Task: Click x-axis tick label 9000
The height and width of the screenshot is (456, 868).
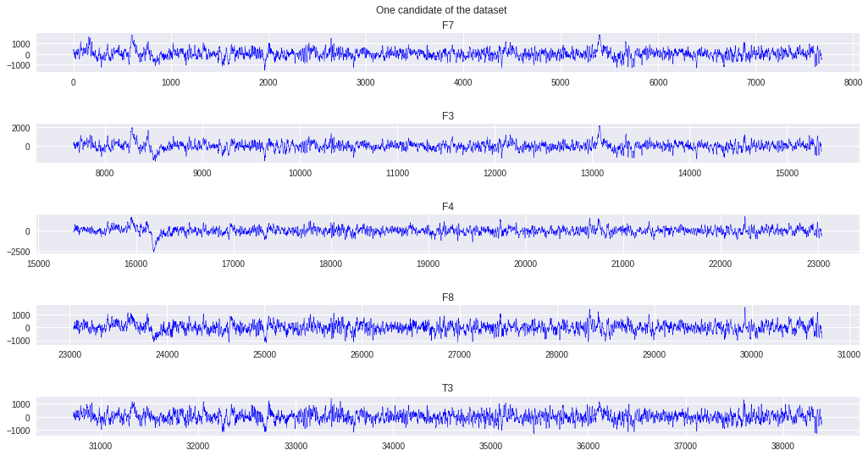Action: [x=202, y=174]
